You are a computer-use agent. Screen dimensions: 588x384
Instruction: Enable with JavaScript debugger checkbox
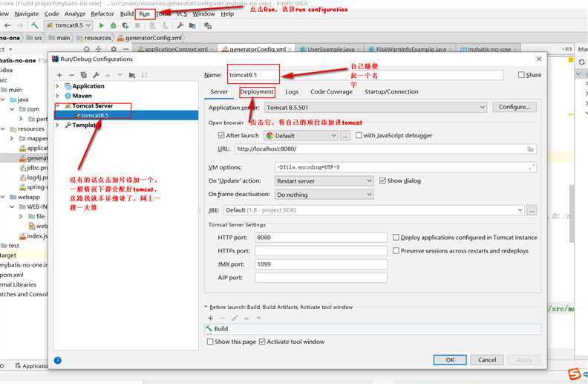pyautogui.click(x=359, y=135)
